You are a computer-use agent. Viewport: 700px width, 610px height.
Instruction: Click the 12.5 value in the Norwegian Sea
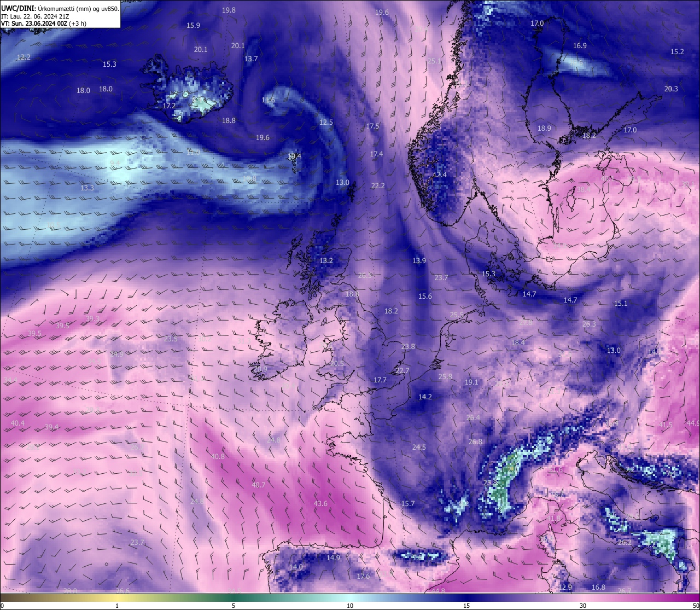[x=326, y=123]
